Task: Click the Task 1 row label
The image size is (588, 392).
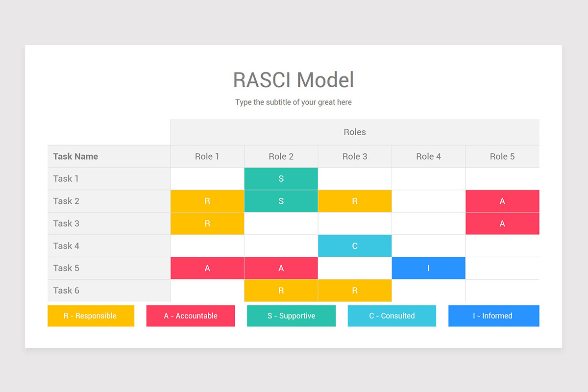Action: 66,178
